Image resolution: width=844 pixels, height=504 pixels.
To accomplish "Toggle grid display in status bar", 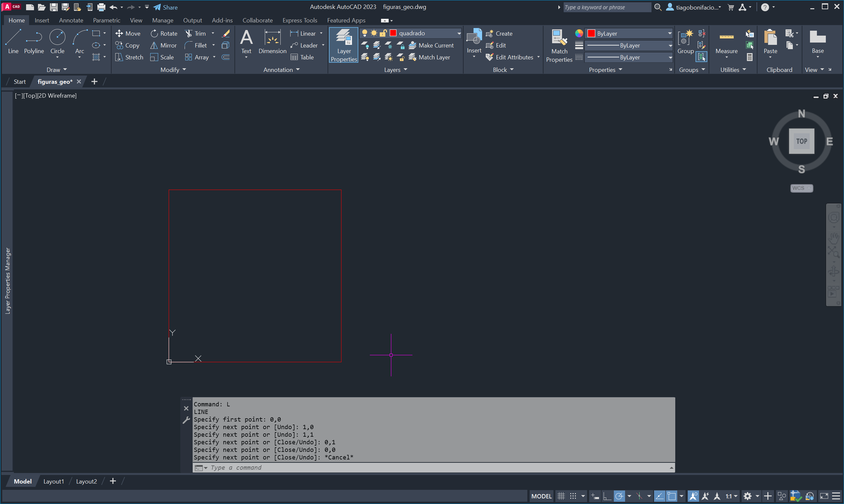I will (561, 496).
